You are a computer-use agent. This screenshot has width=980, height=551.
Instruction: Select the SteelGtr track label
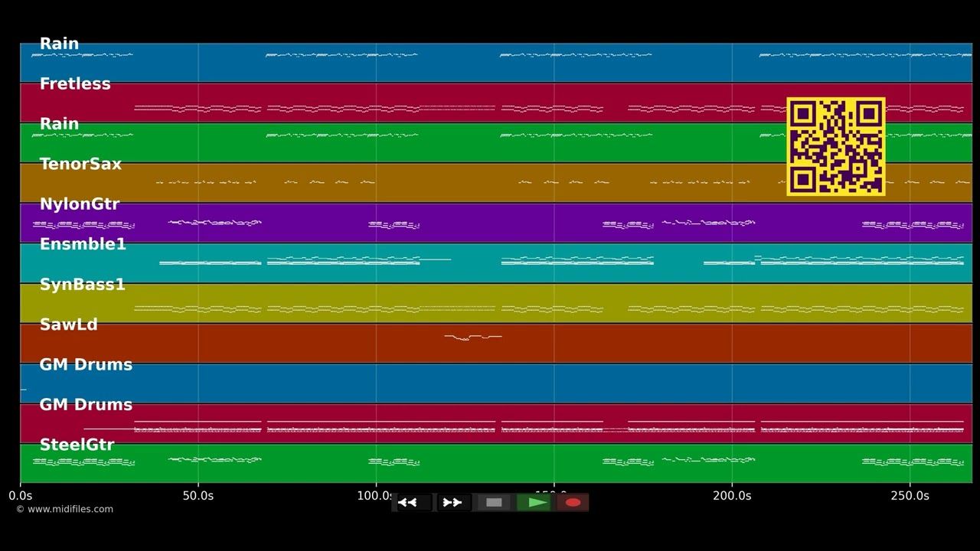77,445
